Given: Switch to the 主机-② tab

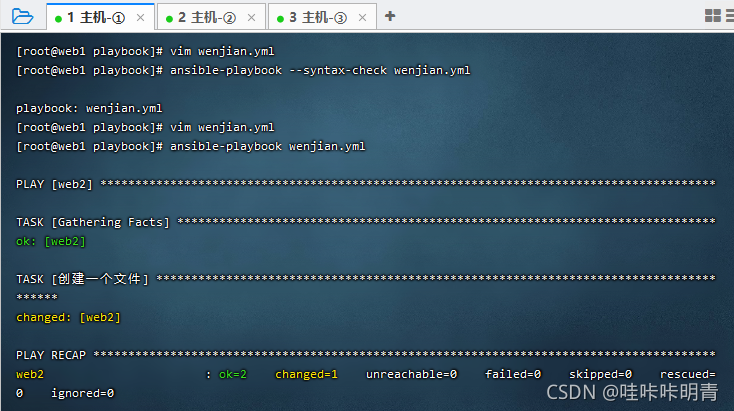Looking at the screenshot, I should coord(211,17).
